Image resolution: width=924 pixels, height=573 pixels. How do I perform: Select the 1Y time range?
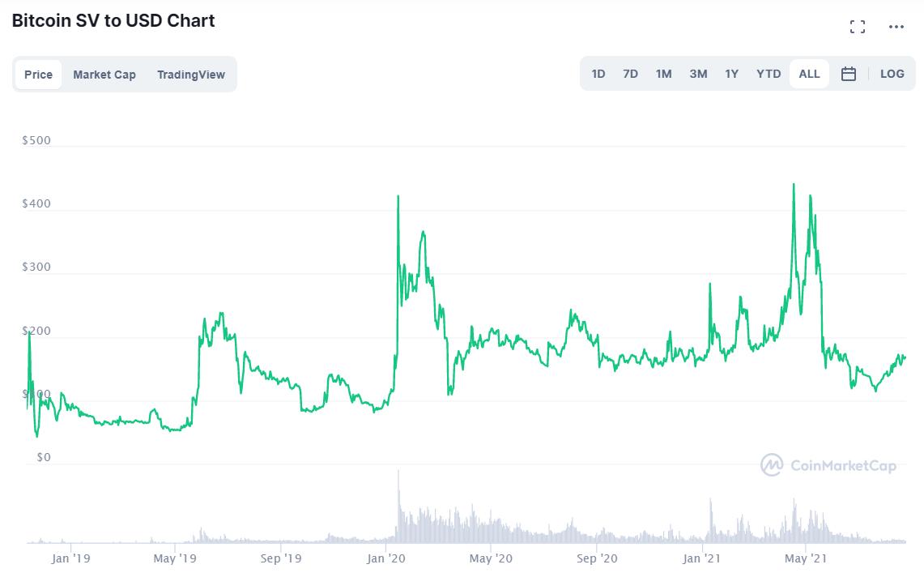[x=731, y=73]
